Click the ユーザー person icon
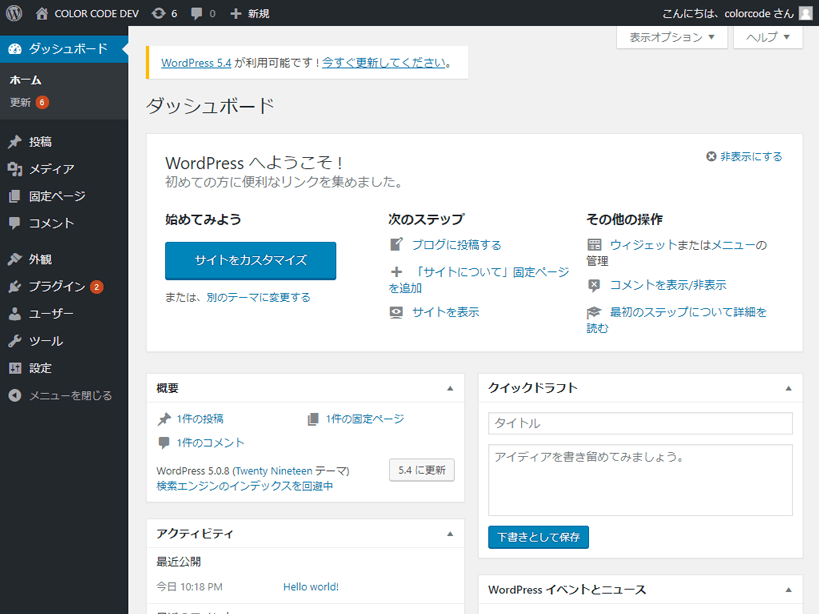 pos(15,313)
